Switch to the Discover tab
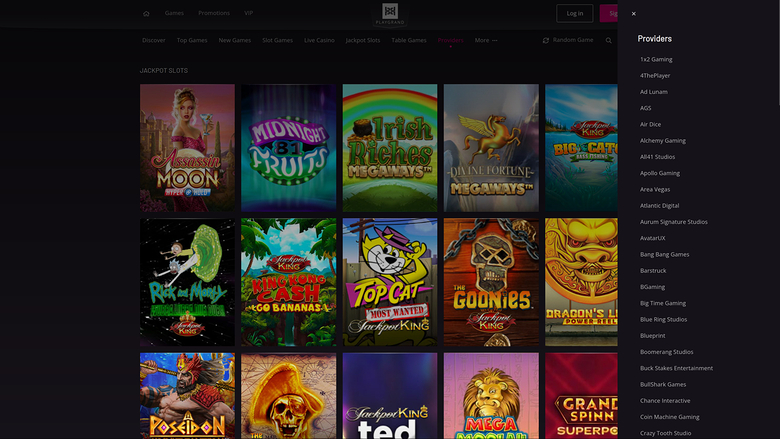Image resolution: width=780 pixels, height=439 pixels. pos(154,40)
